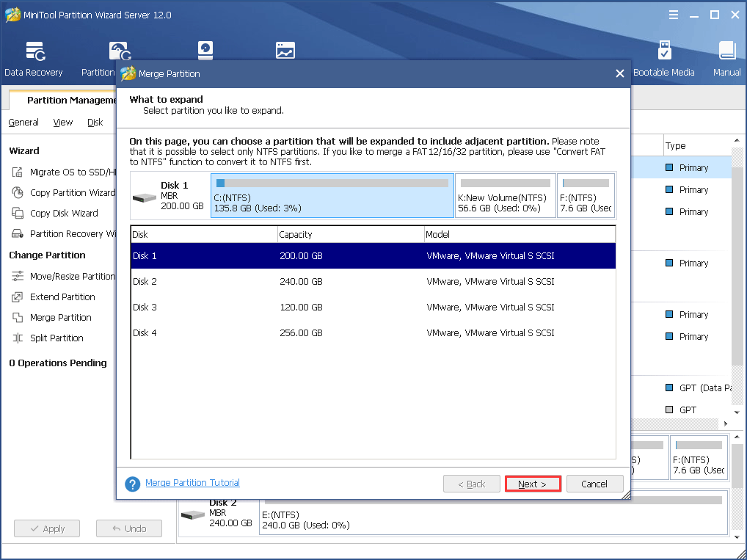Image resolution: width=747 pixels, height=560 pixels.
Task: Select E:(NTFS) 240.0 GB partition on Disk 2
Action: click(x=493, y=512)
